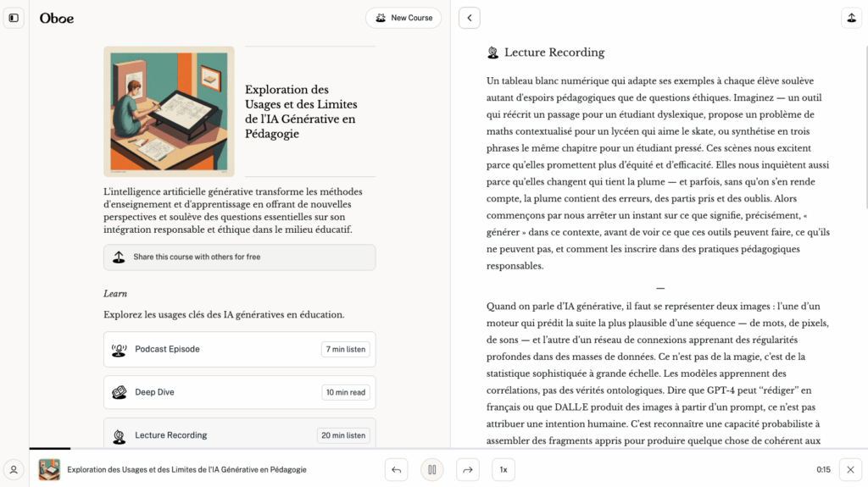The width and height of the screenshot is (868, 487).
Task: Skip backward in audio player
Action: [396, 469]
